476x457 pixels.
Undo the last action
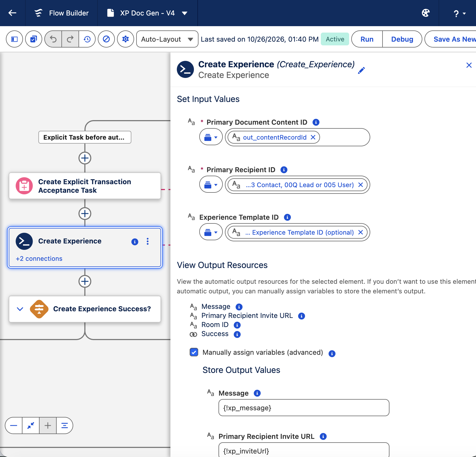[53, 39]
